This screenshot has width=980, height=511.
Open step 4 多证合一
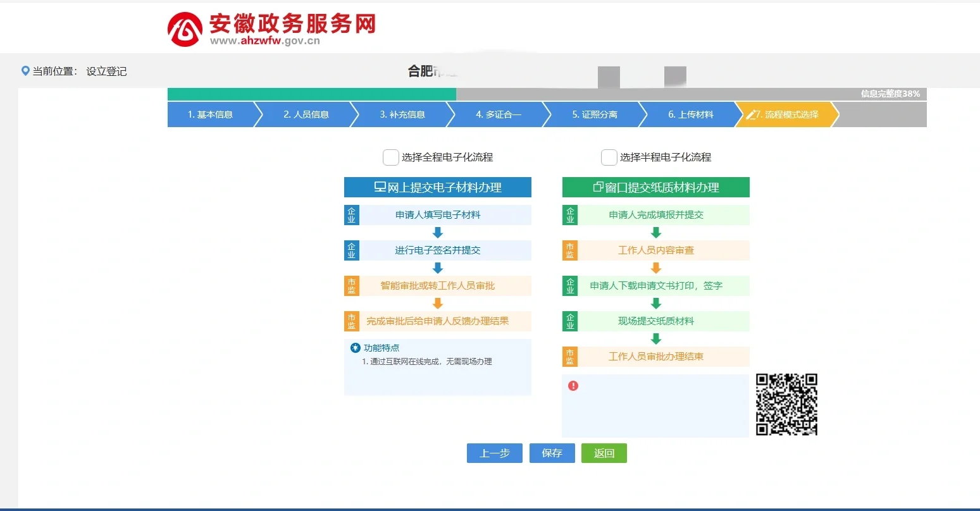coord(499,114)
